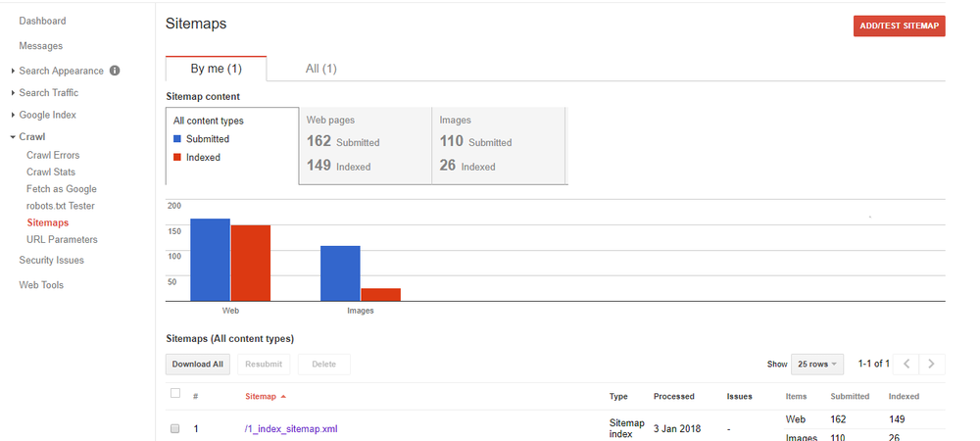Select the Web pages content panel
The width and height of the screenshot is (980, 441).
click(x=366, y=146)
